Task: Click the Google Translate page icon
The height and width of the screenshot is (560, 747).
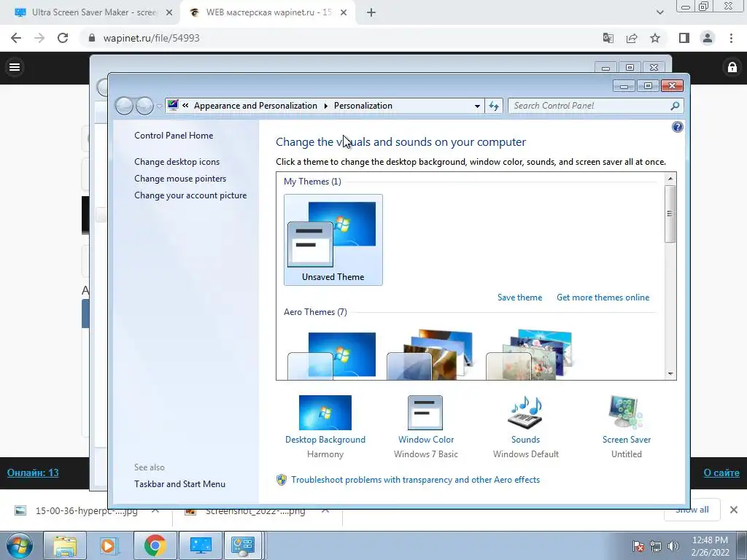Action: 608,38
